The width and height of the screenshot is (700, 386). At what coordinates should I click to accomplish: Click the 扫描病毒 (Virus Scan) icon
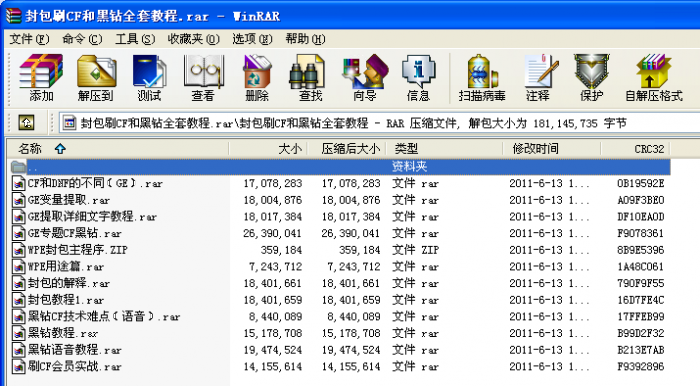[x=482, y=78]
